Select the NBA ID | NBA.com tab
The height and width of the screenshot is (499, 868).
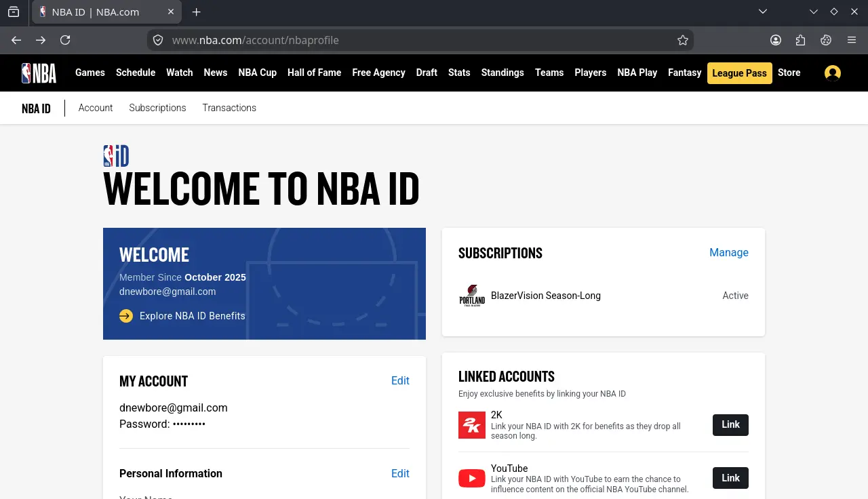(106, 12)
